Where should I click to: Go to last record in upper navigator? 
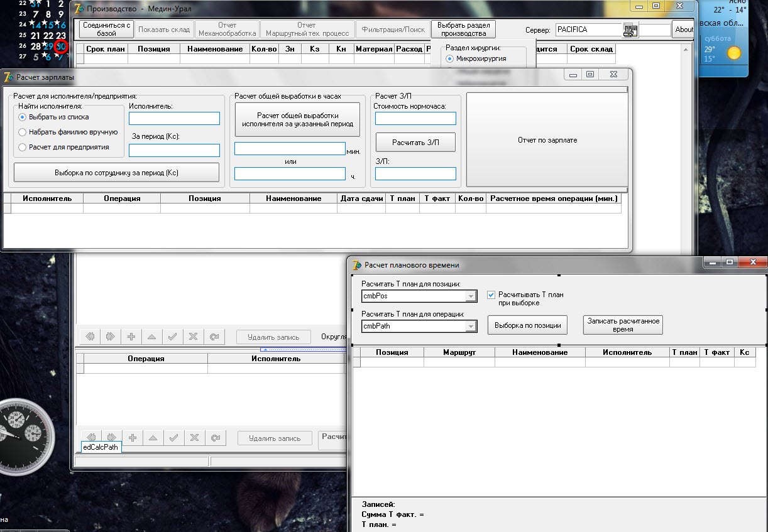111,337
